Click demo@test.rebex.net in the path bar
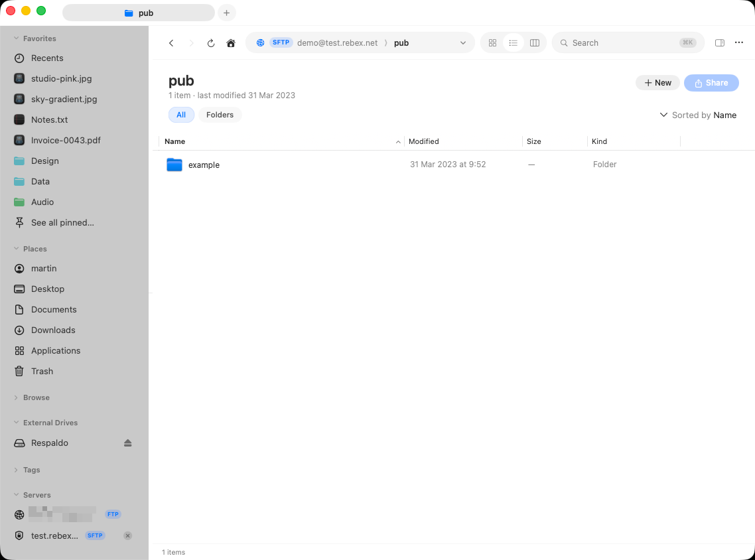The image size is (755, 560). tap(337, 43)
